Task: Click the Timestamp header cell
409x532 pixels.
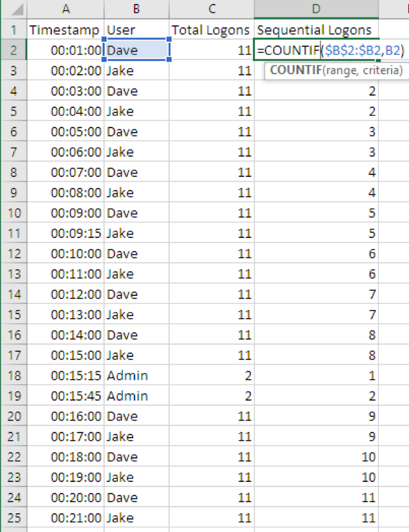Action: [x=66, y=30]
